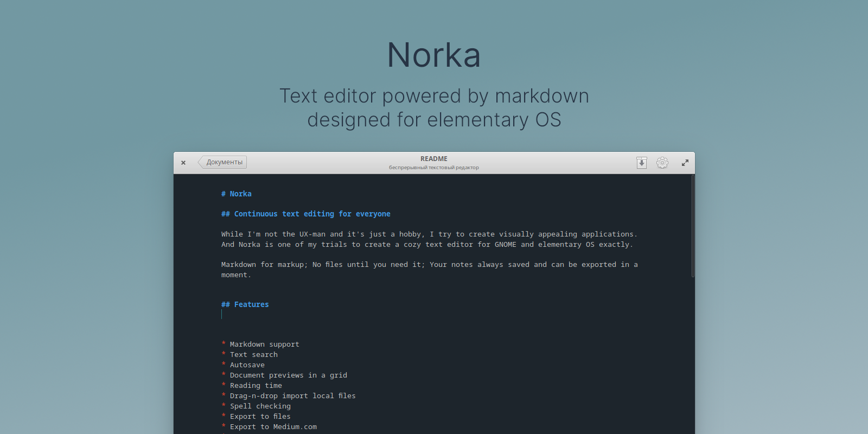Click the 'Autosave' list item

click(243, 365)
